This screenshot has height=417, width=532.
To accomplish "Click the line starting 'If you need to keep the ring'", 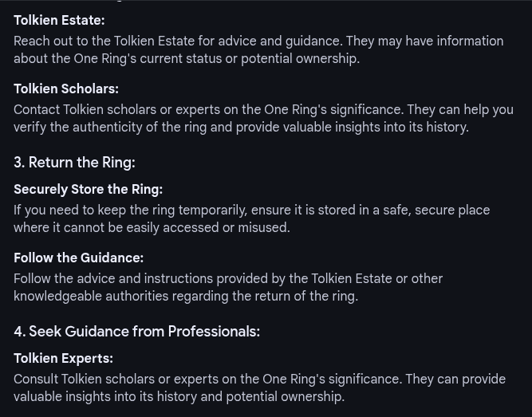I will [252, 210].
